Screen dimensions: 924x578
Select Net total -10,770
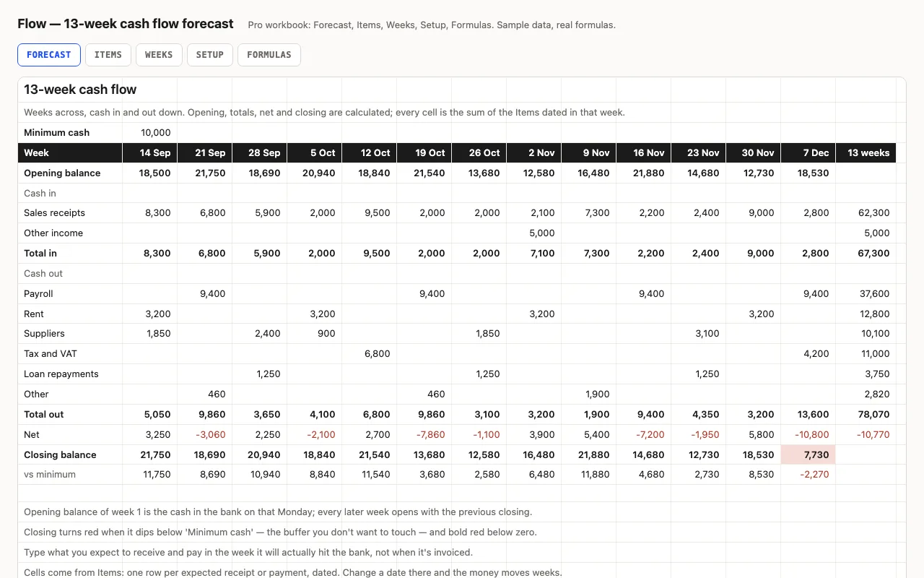click(x=866, y=435)
